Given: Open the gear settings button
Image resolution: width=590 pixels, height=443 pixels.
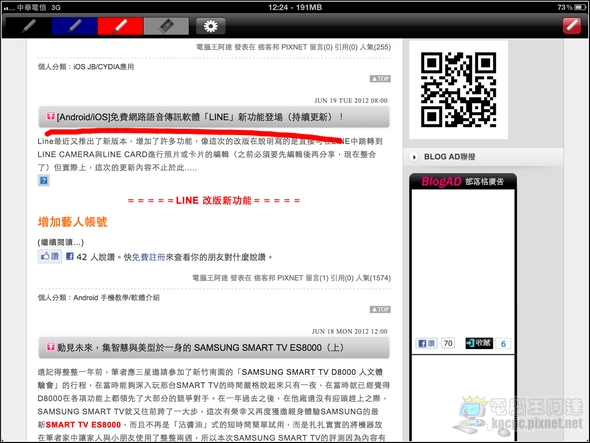Looking at the screenshot, I should point(210,26).
